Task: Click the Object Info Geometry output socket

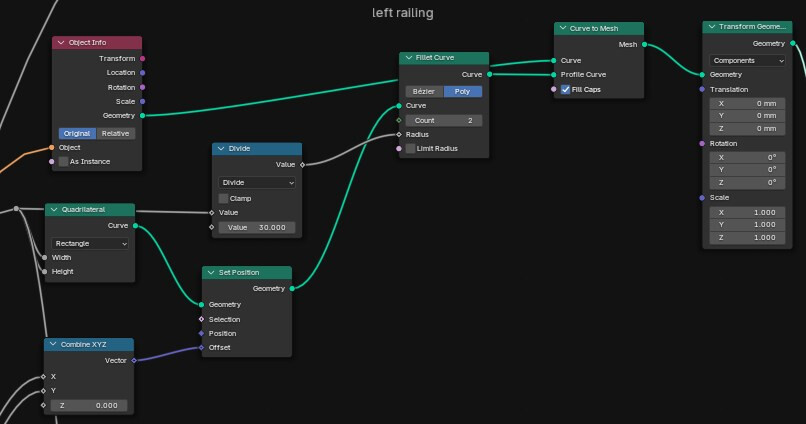Action: tap(142, 116)
